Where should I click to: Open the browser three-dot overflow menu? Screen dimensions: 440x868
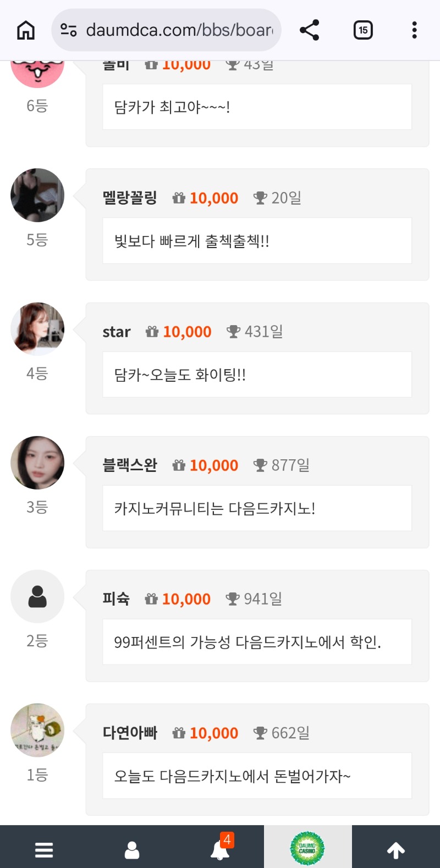414,30
